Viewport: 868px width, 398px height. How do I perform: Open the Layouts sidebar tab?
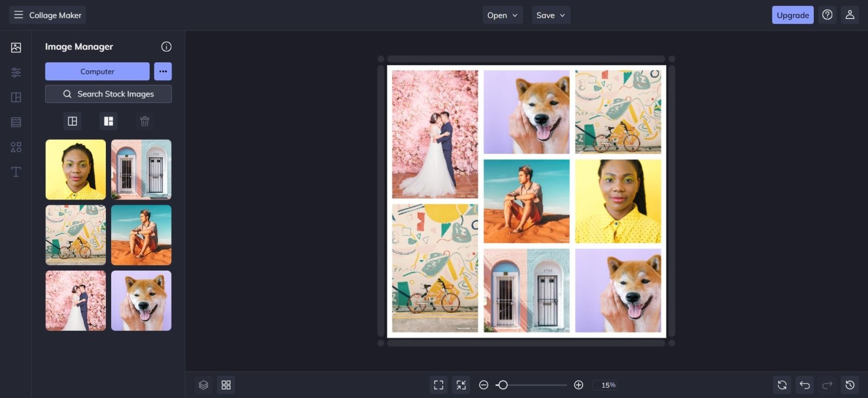click(16, 97)
